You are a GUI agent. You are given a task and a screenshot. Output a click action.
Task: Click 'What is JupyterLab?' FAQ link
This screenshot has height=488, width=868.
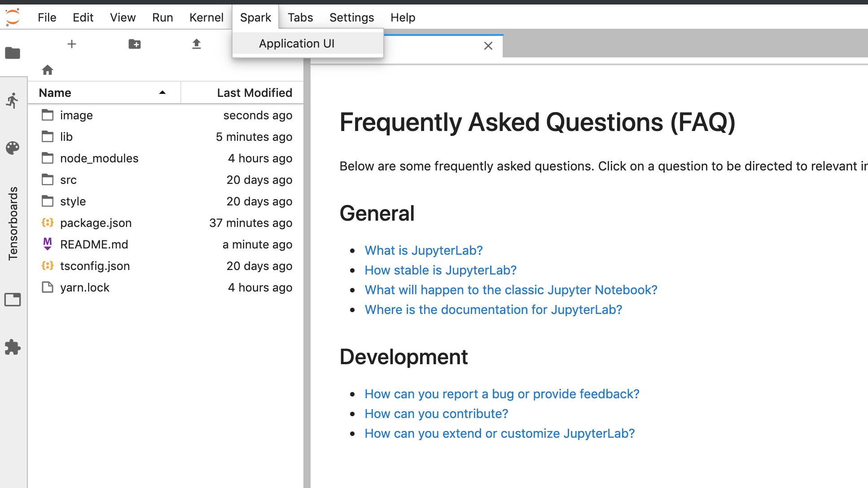pos(423,250)
